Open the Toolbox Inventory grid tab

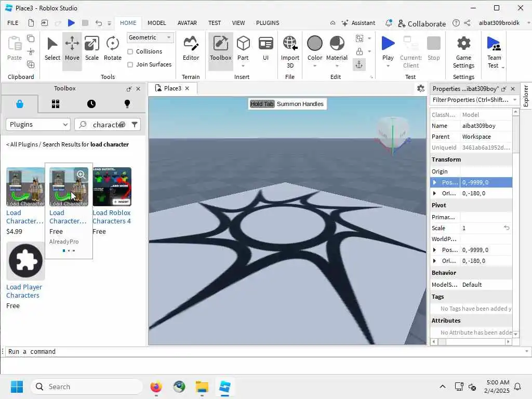click(x=56, y=104)
